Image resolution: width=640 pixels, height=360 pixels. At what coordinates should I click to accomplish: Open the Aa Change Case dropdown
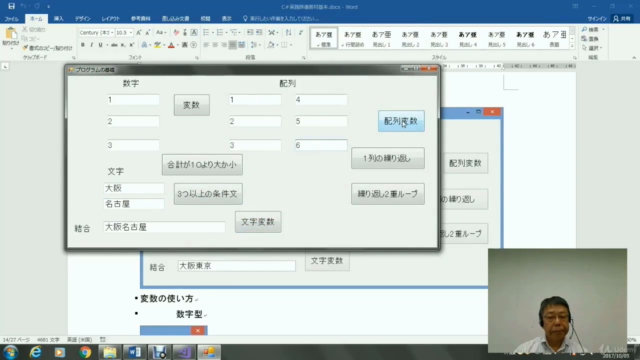[x=160, y=33]
